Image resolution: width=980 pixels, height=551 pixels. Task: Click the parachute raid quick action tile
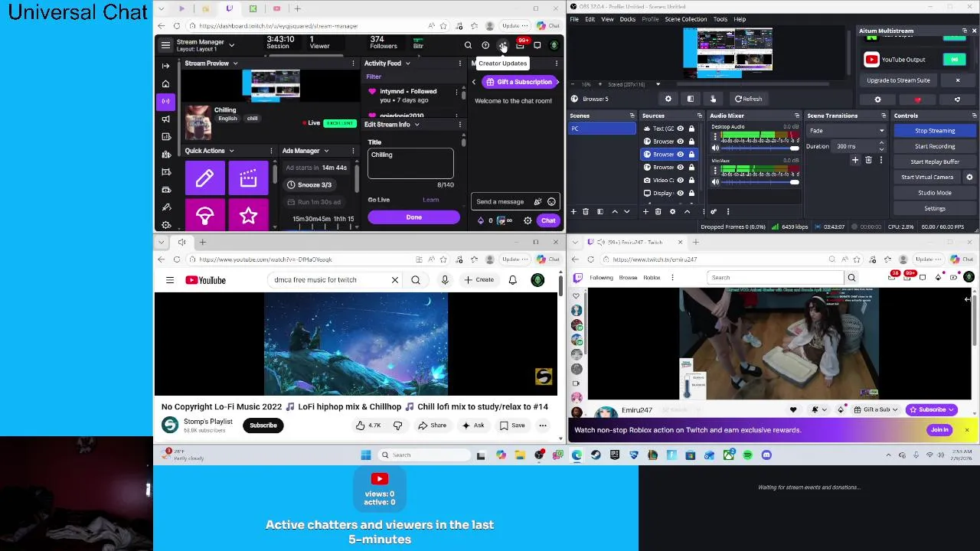point(204,215)
